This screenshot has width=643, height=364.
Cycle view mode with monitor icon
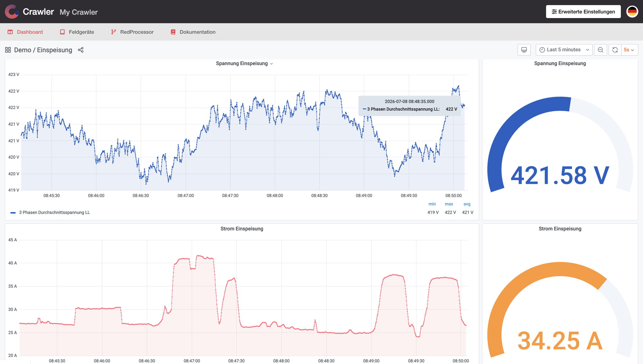[x=524, y=50]
